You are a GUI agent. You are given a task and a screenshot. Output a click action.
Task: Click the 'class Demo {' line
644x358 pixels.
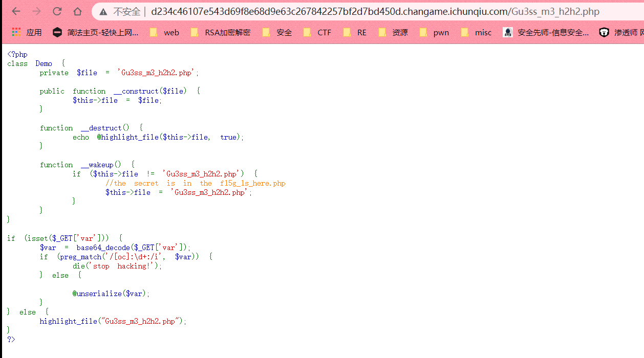point(36,63)
